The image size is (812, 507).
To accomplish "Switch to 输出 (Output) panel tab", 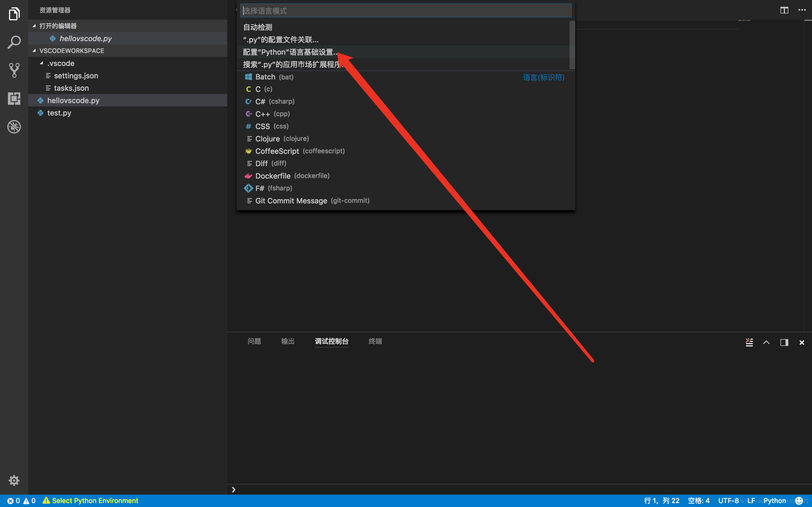I will (x=288, y=341).
